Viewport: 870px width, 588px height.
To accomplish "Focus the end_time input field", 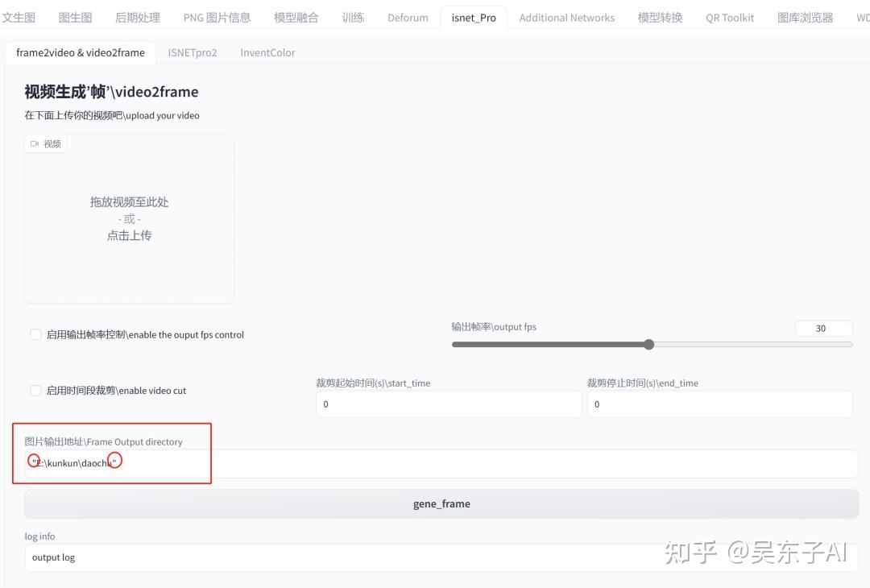I will coord(719,404).
